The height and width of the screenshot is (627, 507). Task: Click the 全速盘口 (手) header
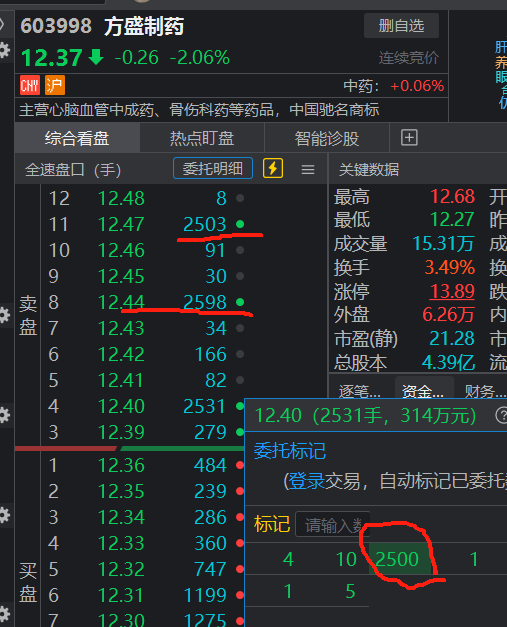[73, 170]
